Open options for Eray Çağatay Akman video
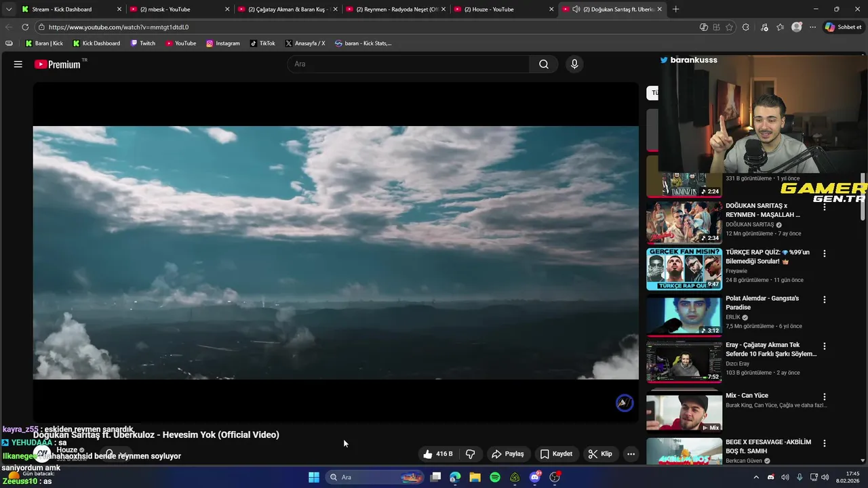The height and width of the screenshot is (488, 868). click(x=825, y=346)
